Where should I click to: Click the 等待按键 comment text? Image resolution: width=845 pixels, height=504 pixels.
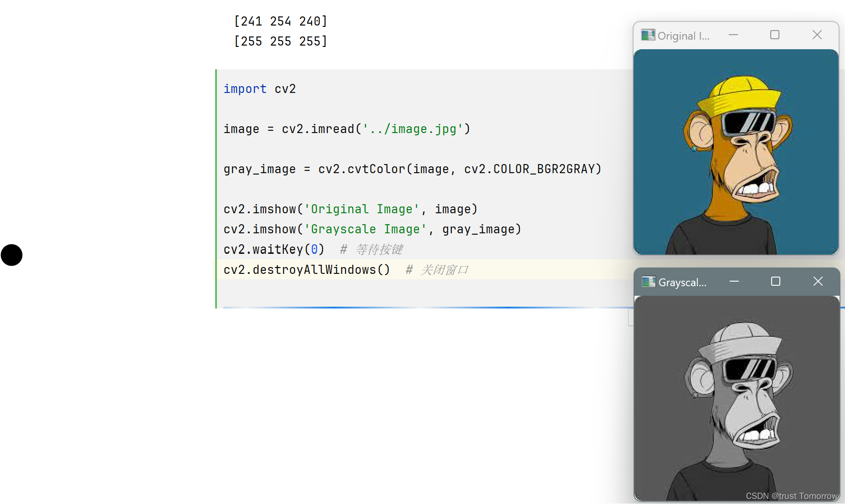[379, 249]
